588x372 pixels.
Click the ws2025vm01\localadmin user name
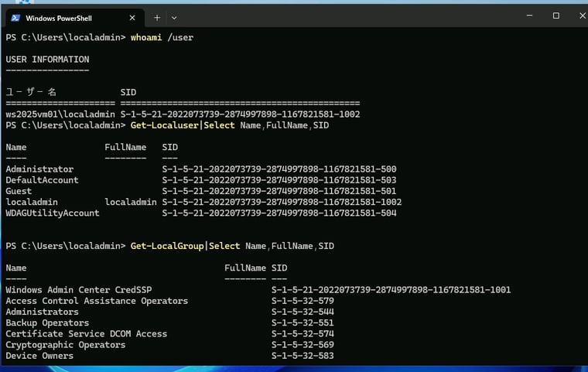[60, 114]
